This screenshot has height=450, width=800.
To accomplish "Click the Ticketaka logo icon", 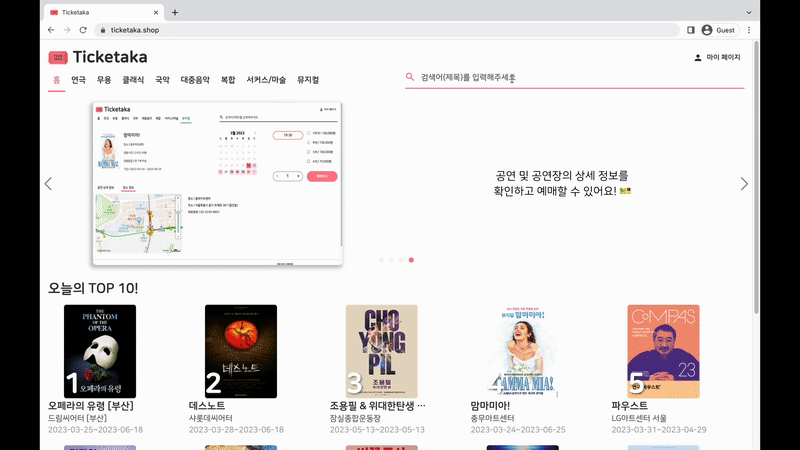I will tap(58, 57).
